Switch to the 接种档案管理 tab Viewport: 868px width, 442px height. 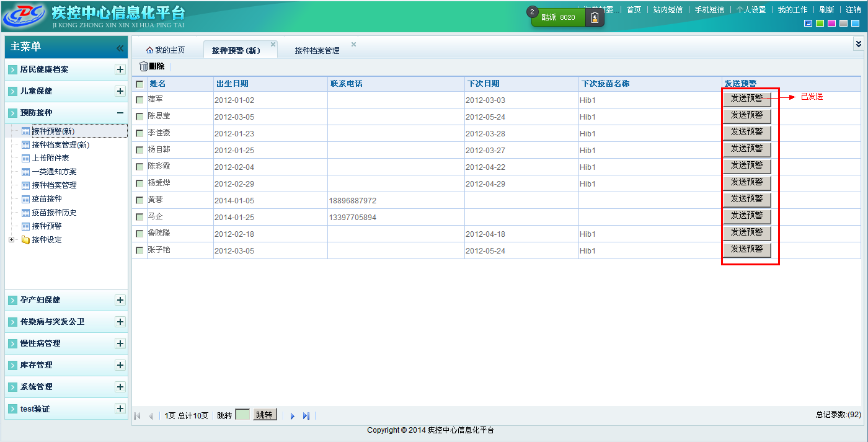pos(317,51)
